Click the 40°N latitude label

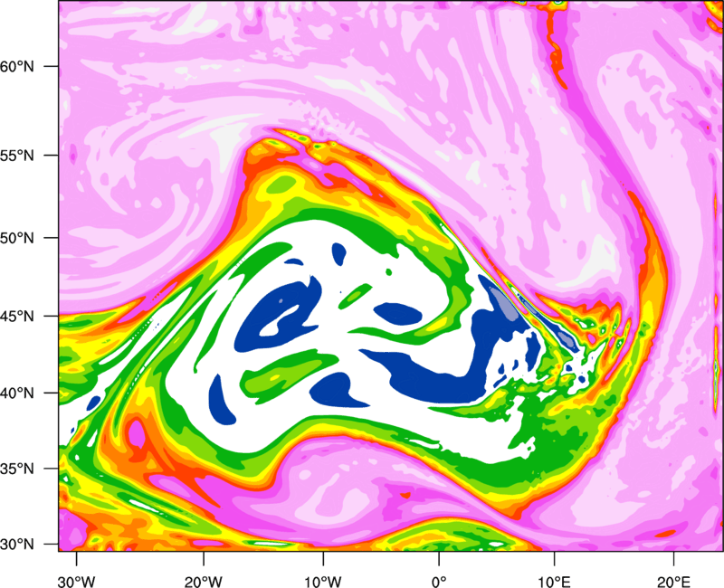pyautogui.click(x=17, y=393)
